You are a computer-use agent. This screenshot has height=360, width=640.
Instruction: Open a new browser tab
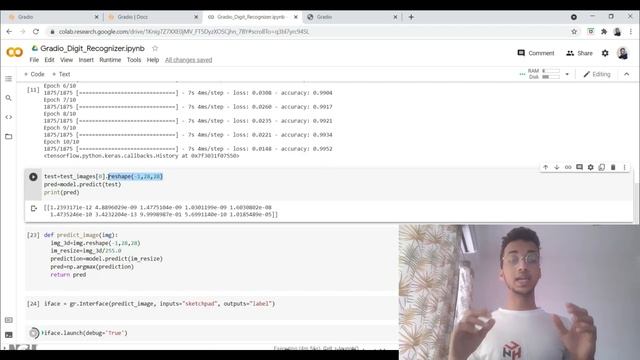pyautogui.click(x=411, y=17)
